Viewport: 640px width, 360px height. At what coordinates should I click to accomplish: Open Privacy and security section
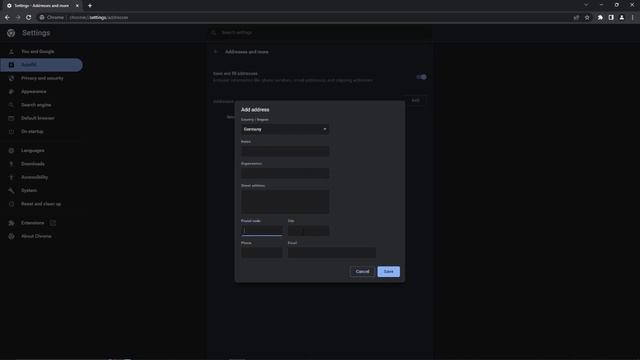41,78
